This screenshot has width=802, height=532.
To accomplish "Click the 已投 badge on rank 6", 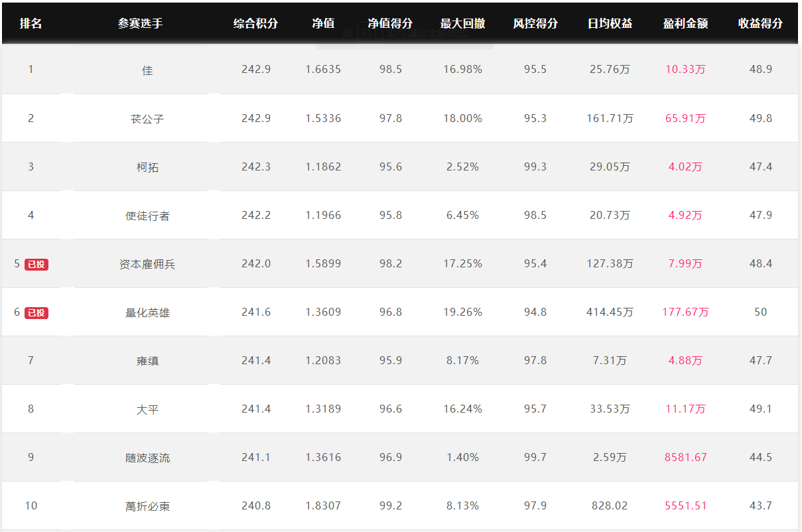I will 36,313.
